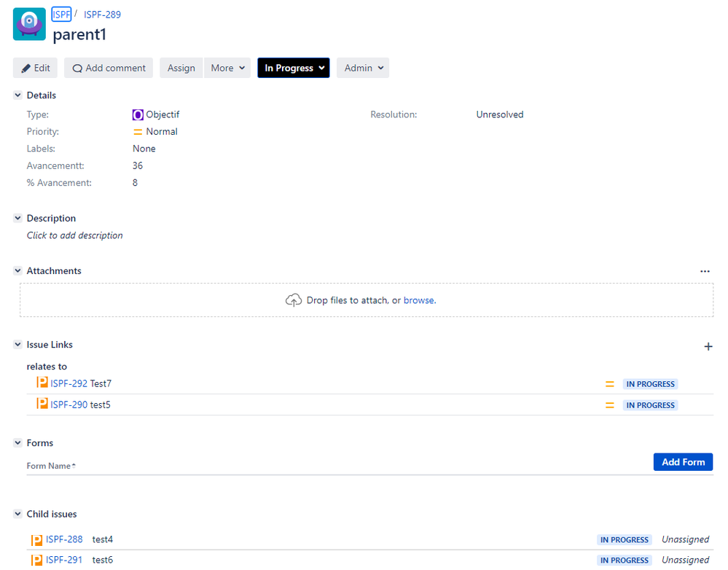728x570 pixels.
Task: Click the browse link to attach files
Action: (419, 300)
